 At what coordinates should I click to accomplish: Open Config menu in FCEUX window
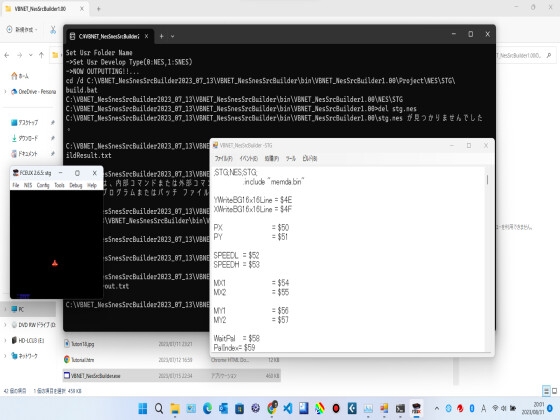tap(43, 185)
